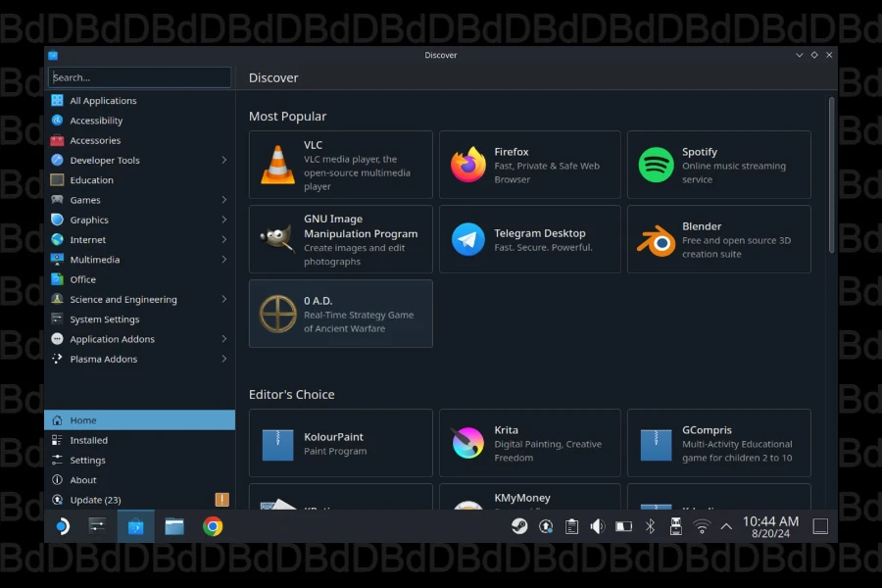Image resolution: width=882 pixels, height=588 pixels.
Task: Select All Applications category
Action: point(139,100)
